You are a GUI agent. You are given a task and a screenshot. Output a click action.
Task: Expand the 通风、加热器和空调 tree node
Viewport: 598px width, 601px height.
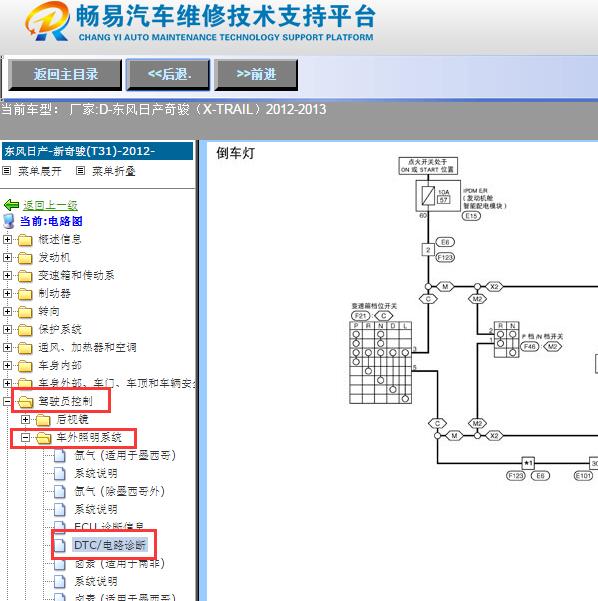coord(7,348)
